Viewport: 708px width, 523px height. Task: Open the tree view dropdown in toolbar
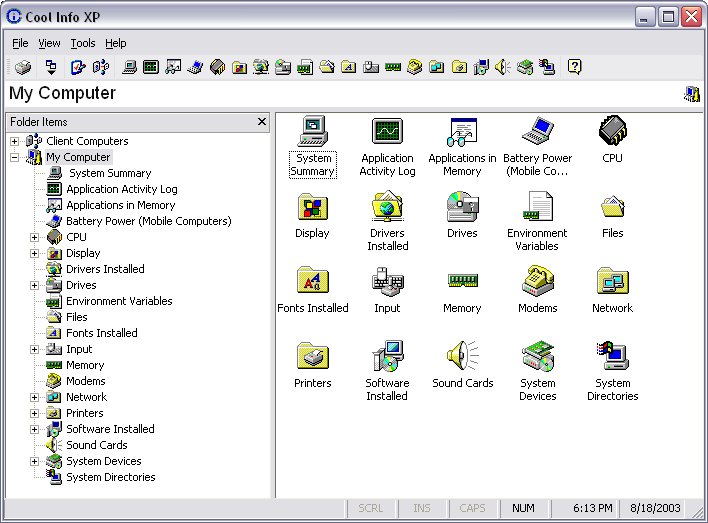pos(51,67)
